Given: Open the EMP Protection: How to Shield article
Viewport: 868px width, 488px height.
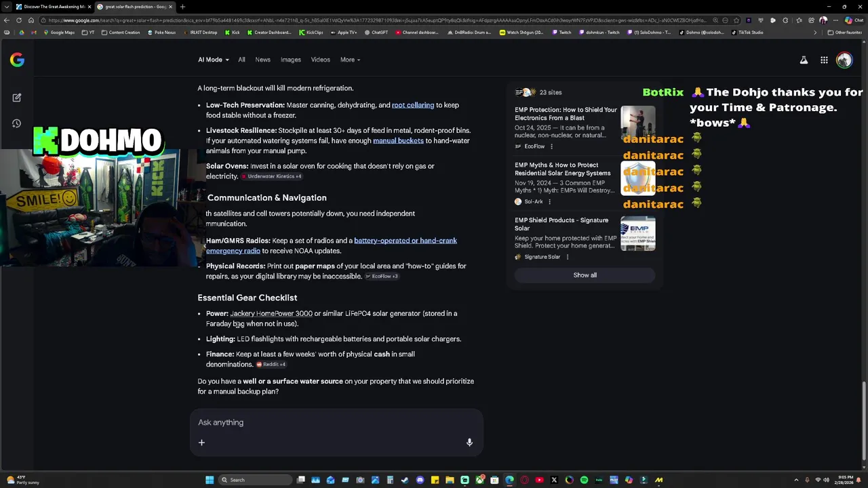Looking at the screenshot, I should click(x=566, y=114).
